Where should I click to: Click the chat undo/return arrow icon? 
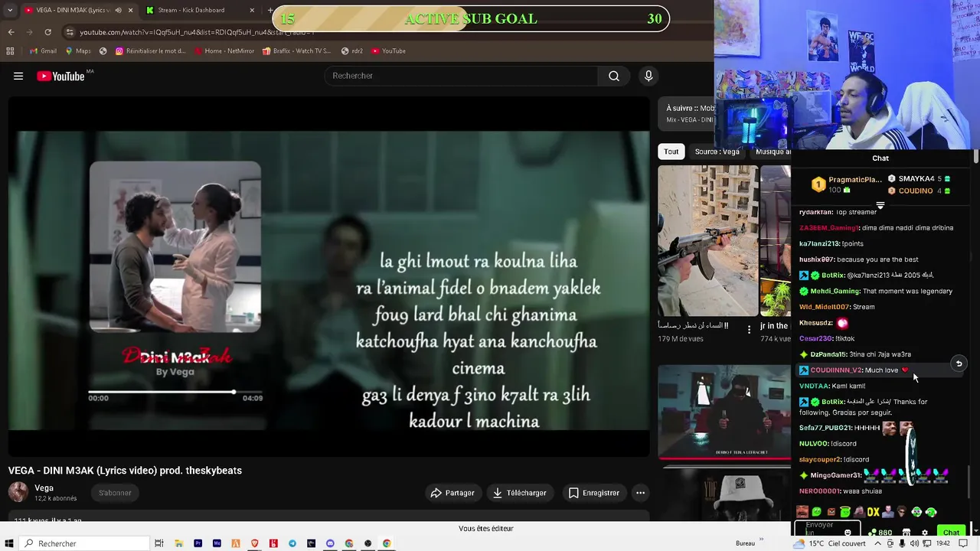click(959, 364)
